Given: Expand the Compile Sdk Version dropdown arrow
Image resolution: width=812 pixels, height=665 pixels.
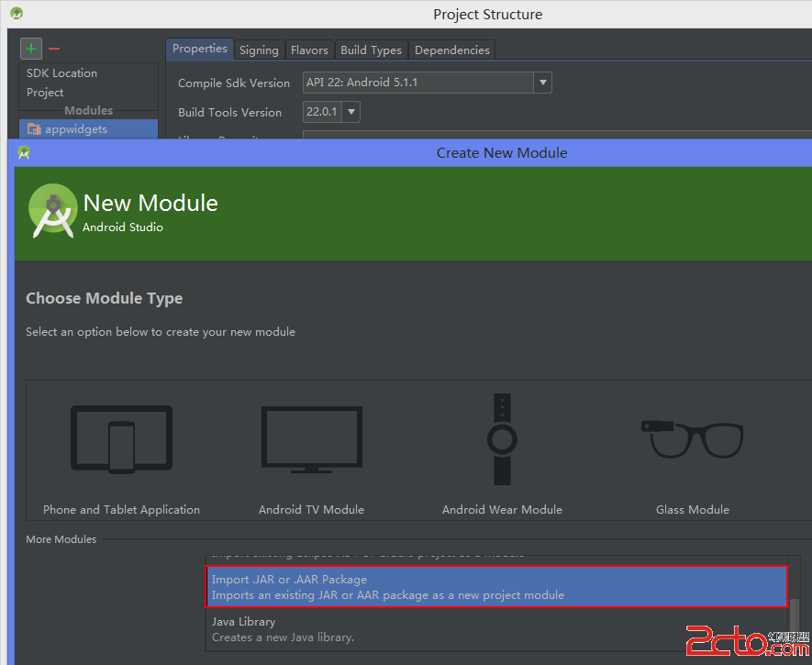Looking at the screenshot, I should [543, 83].
